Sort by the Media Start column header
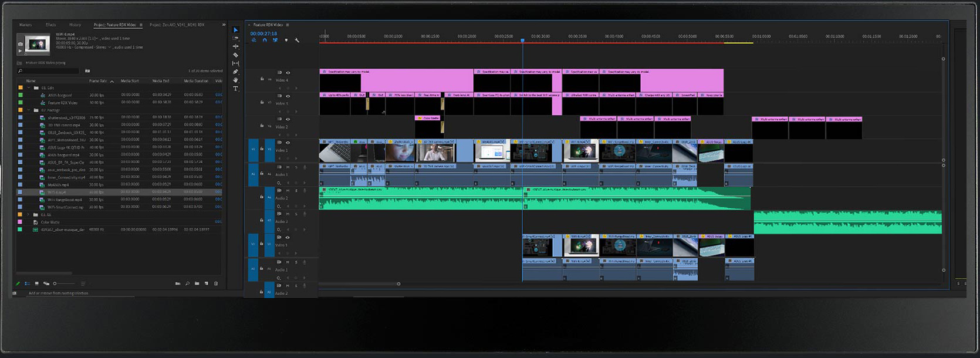This screenshot has height=358, width=980. click(130, 81)
